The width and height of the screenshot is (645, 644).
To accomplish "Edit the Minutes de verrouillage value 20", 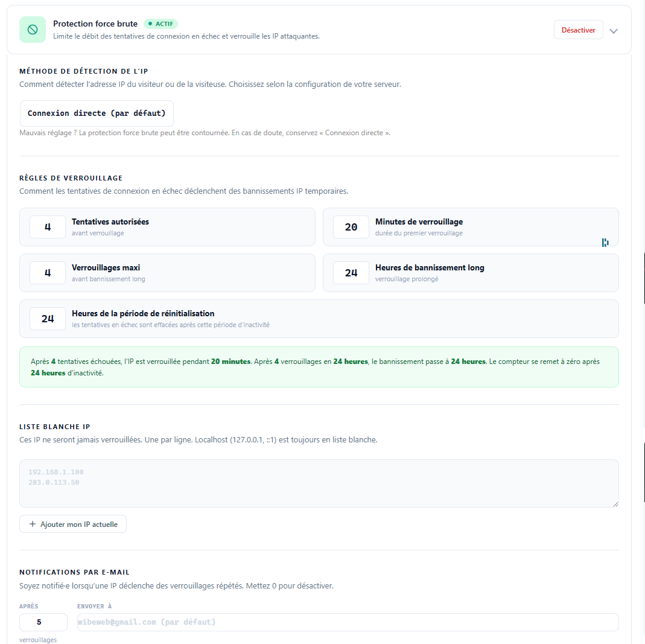I will (x=351, y=226).
